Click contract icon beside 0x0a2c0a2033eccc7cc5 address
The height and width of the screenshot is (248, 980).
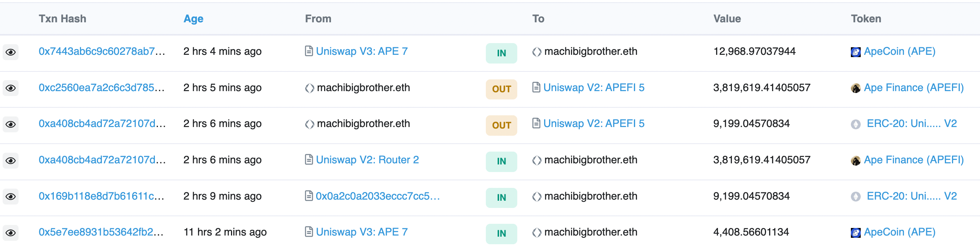click(x=309, y=195)
